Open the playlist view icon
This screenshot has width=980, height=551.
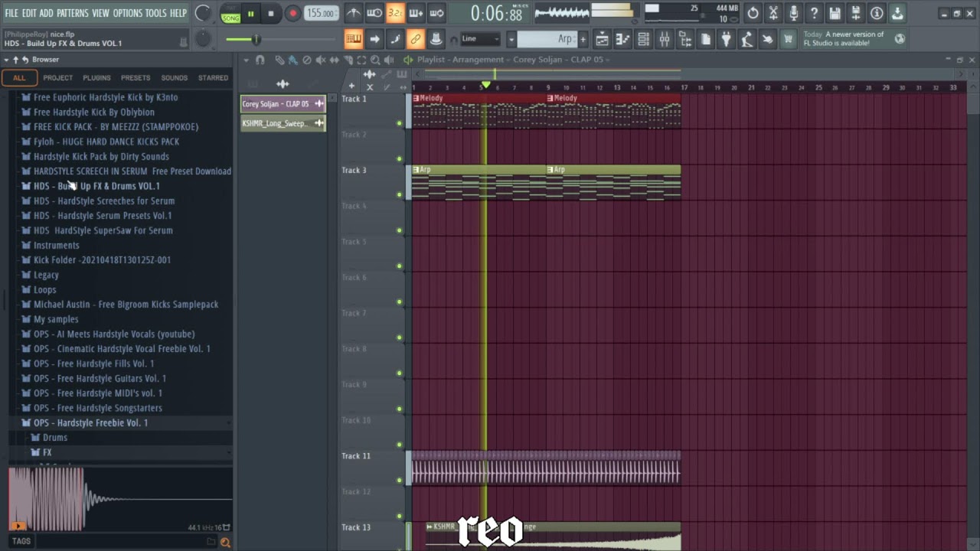click(603, 39)
